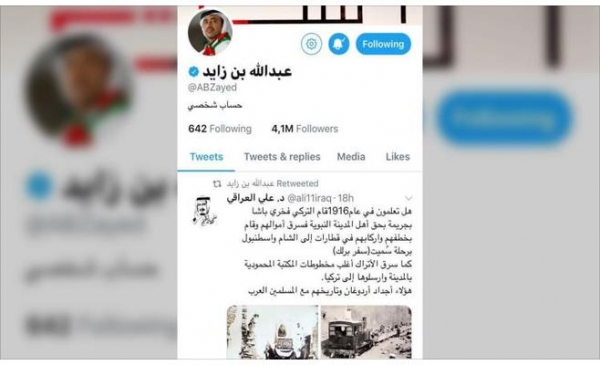Image resolution: width=600 pixels, height=365 pixels.
Task: Click the 18h tweet timestamp
Action: click(x=346, y=198)
